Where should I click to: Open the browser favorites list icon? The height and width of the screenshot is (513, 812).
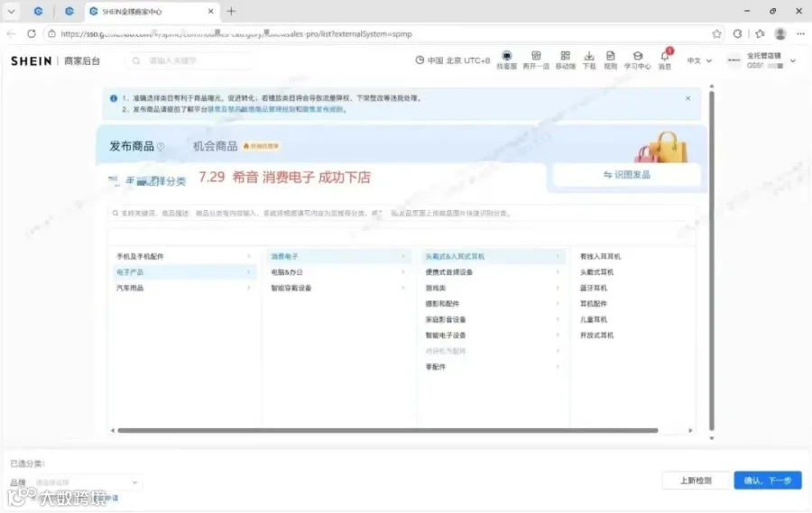(x=760, y=33)
